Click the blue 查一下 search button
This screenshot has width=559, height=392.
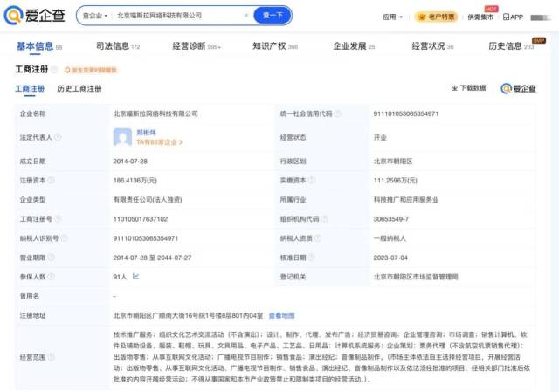(273, 16)
